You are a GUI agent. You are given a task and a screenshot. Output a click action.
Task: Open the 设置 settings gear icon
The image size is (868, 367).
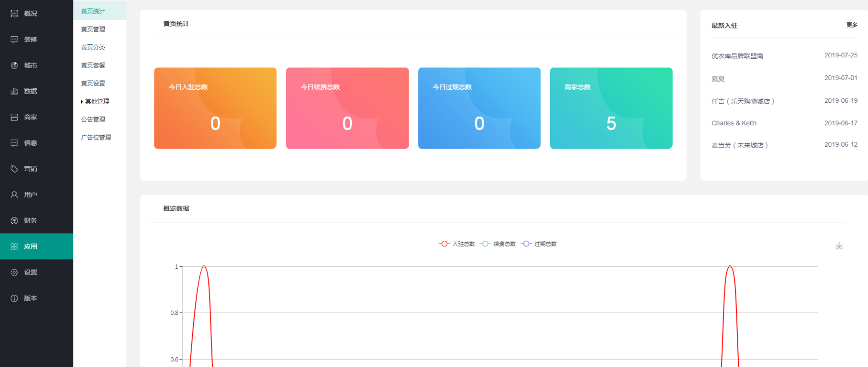tap(14, 272)
